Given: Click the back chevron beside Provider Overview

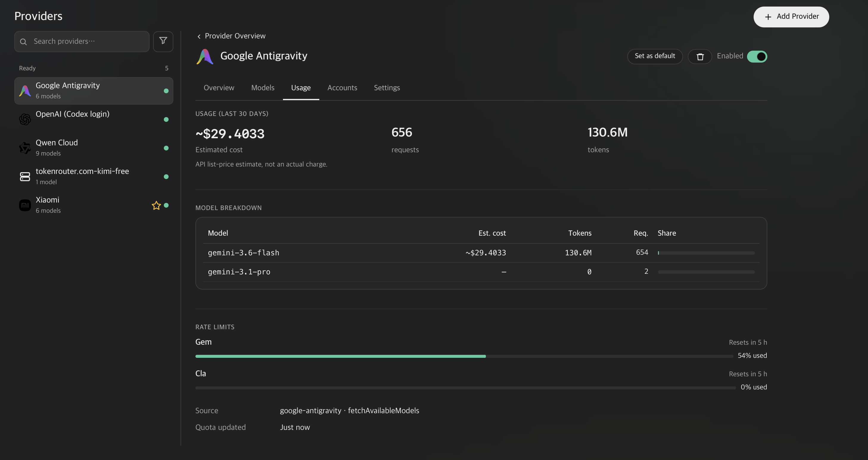Looking at the screenshot, I should coord(199,36).
